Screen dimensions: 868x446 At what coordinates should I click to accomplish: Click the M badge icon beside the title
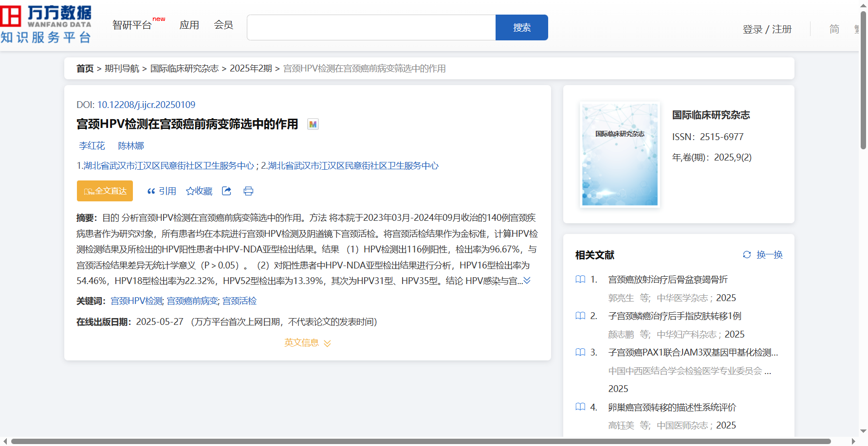[313, 125]
